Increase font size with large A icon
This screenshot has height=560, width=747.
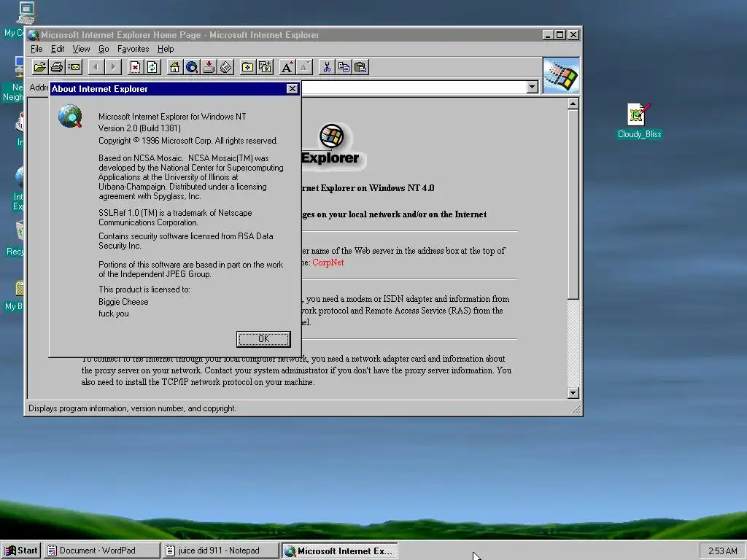pos(287,67)
